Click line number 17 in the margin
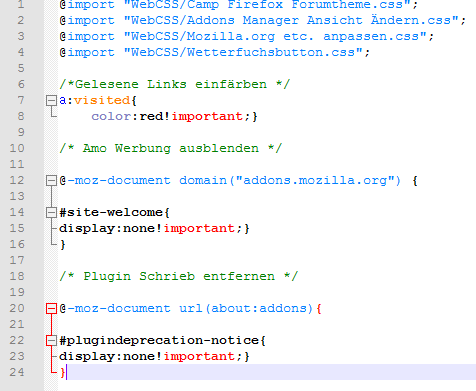The image size is (476, 391). pyautogui.click(x=17, y=260)
